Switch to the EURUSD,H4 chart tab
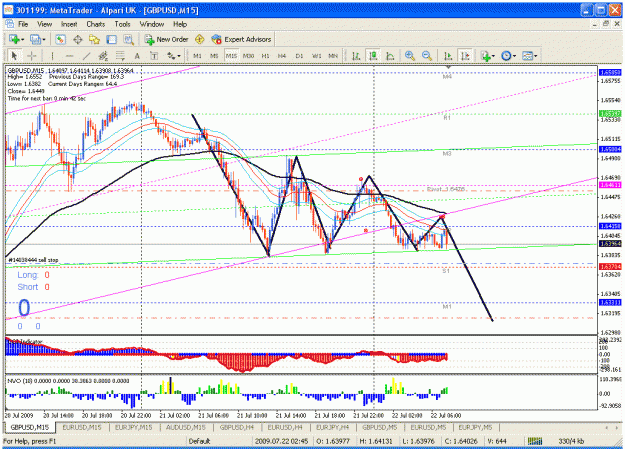This screenshot has width=625, height=449. click(285, 427)
